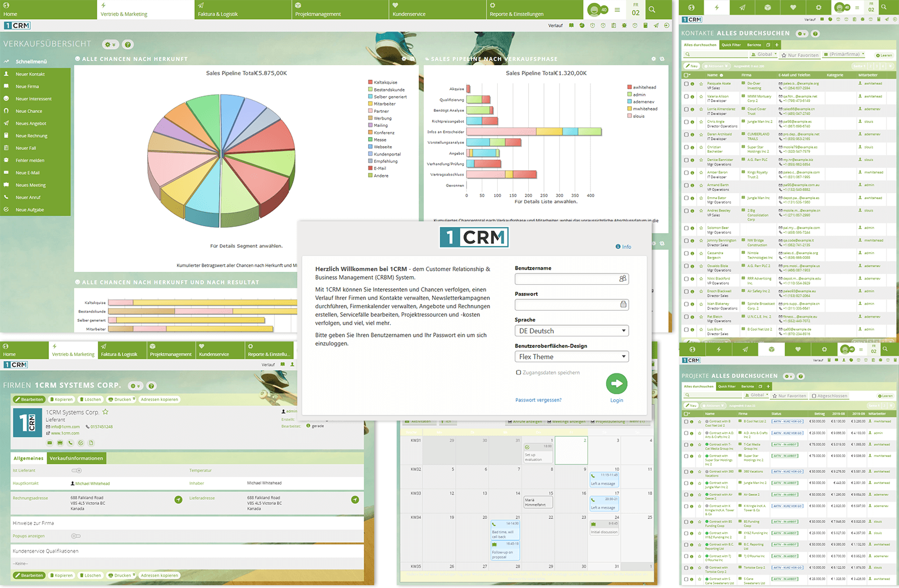Open the Global dropdown in Kontakte window

(764, 54)
